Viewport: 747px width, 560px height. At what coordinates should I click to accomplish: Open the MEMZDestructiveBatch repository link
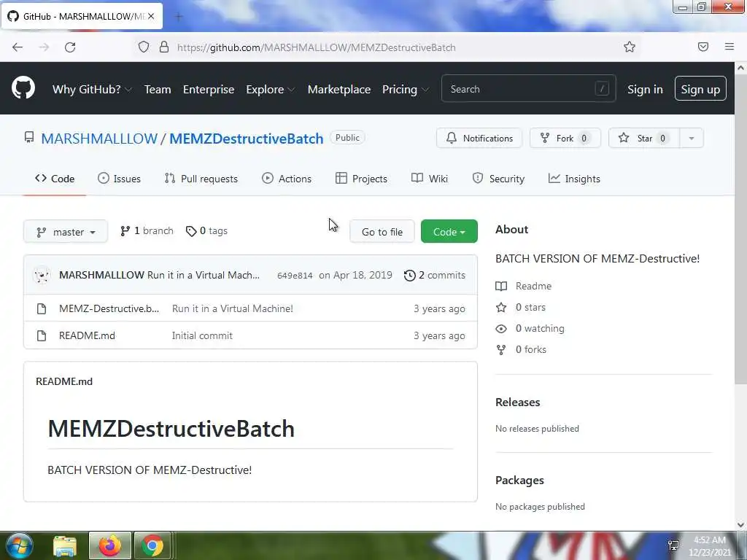[247, 139]
